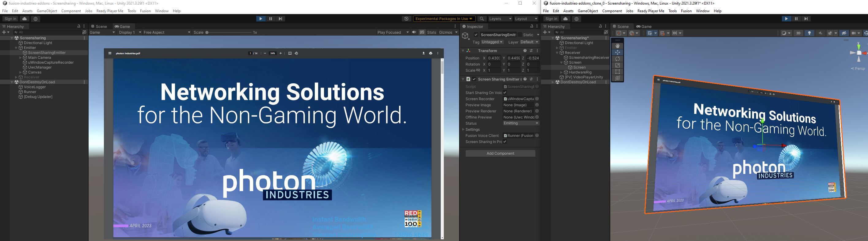Click PDF zoom out minus icon

[265, 53]
